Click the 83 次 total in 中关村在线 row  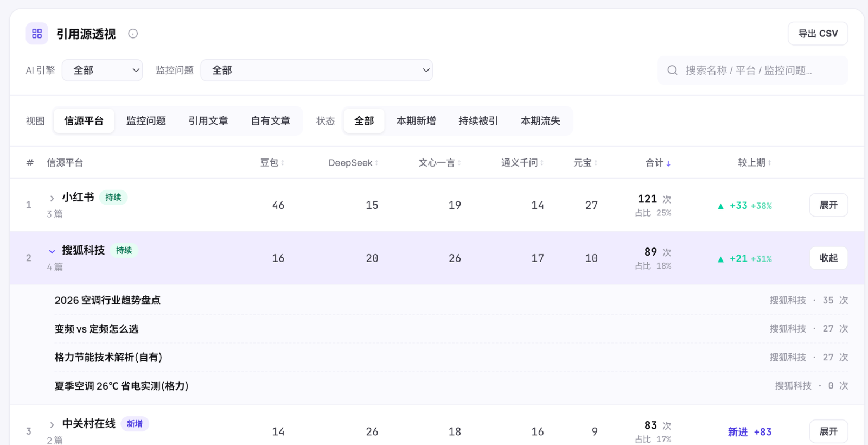[x=658, y=425]
